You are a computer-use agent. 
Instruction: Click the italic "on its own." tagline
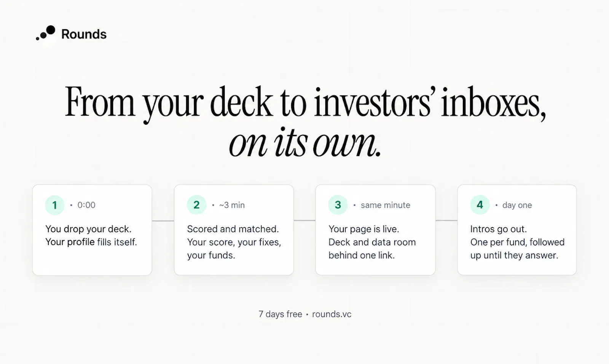pyautogui.click(x=305, y=144)
